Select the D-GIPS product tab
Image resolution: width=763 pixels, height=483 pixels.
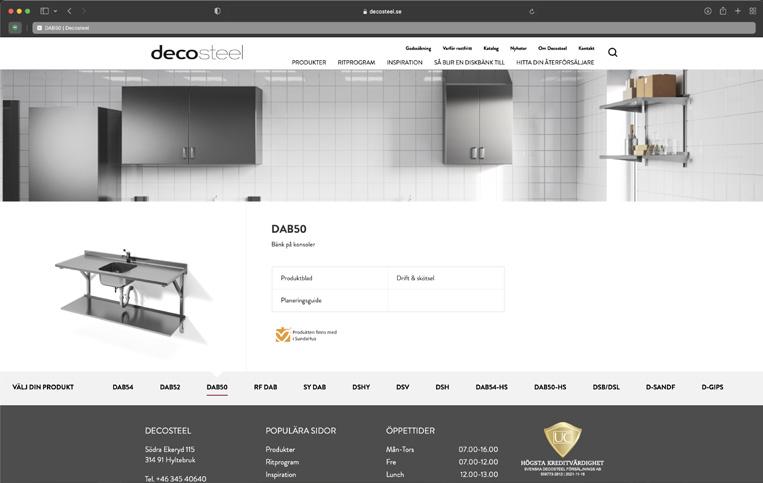click(712, 387)
